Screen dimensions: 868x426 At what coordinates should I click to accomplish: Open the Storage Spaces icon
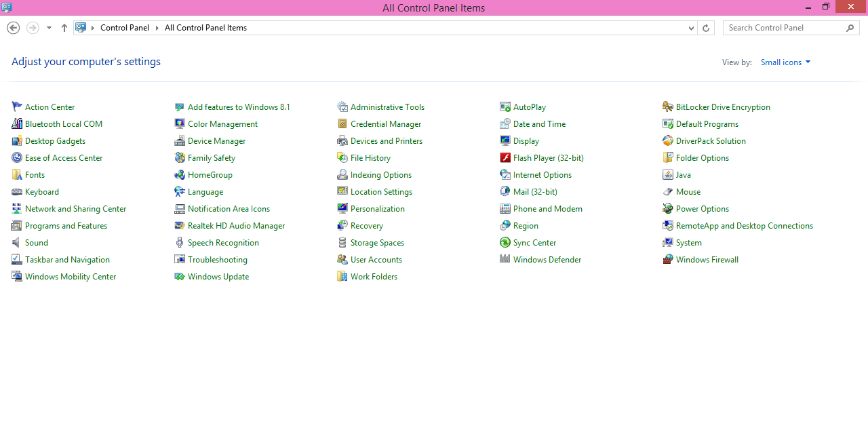click(342, 242)
